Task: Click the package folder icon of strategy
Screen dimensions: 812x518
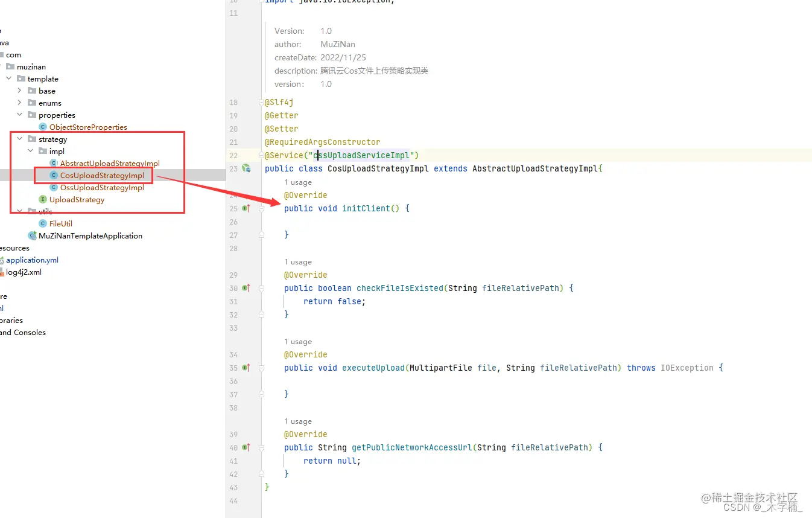Action: click(32, 139)
